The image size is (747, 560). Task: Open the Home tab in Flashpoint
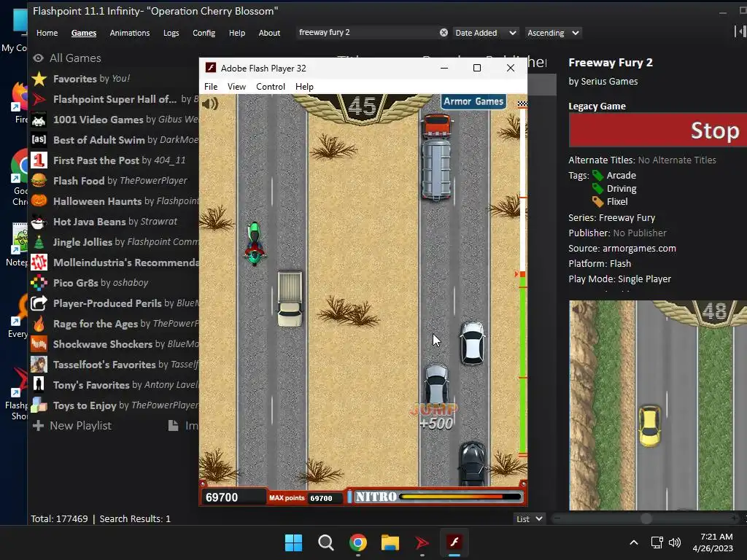pos(47,33)
